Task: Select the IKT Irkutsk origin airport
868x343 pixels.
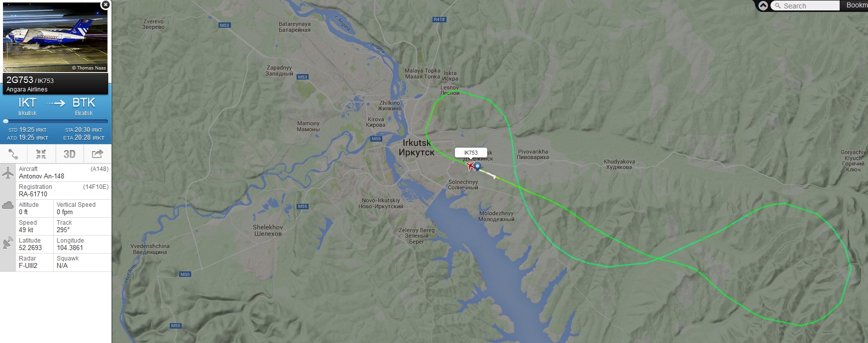Action: click(x=27, y=106)
